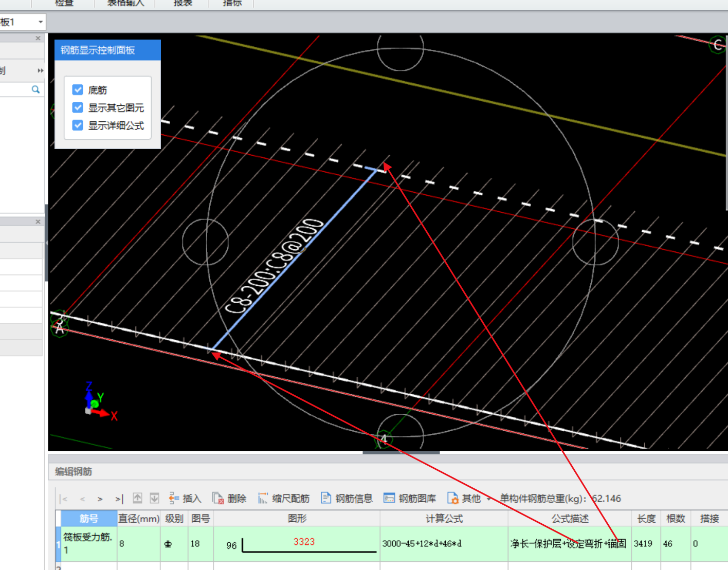Image resolution: width=728 pixels, height=570 pixels.
Task: Select the 图号 column header
Action: click(201, 519)
